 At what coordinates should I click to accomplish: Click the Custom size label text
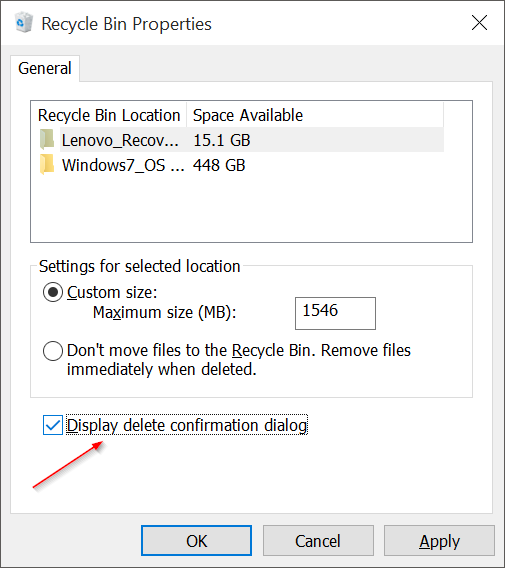coord(112,292)
